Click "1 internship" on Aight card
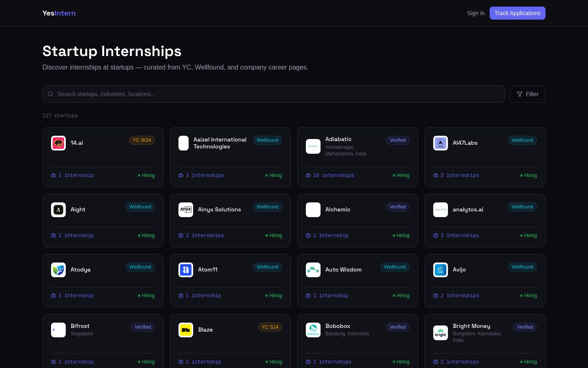 (x=76, y=236)
